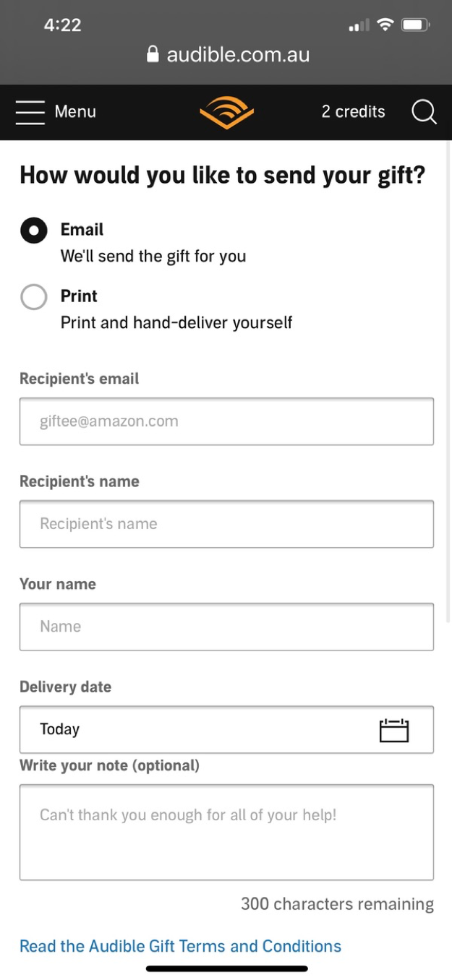This screenshot has width=452, height=980.
Task: Select the Email radio button
Action: point(34,231)
